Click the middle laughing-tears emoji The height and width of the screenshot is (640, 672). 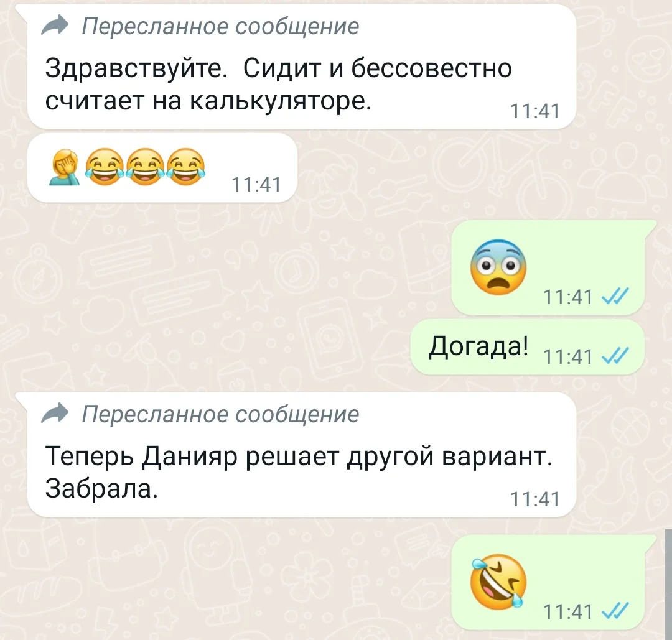145,167
